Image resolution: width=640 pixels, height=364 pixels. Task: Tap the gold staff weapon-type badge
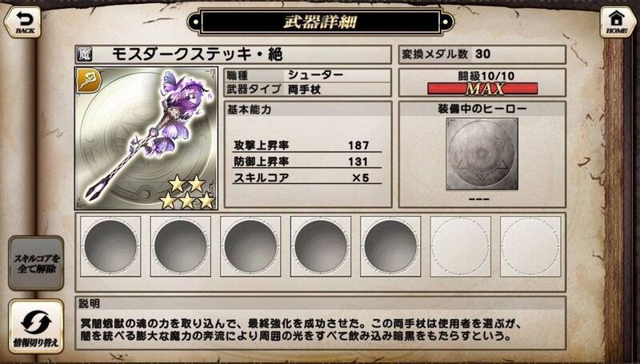pyautogui.click(x=86, y=79)
